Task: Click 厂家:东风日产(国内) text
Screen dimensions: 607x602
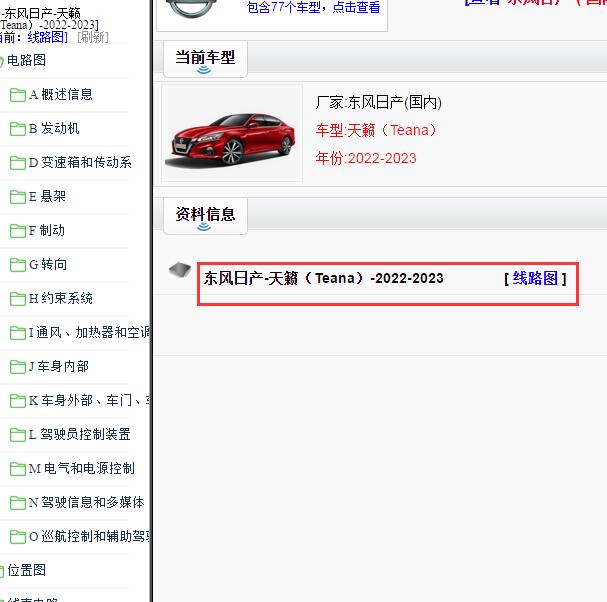Action: (x=378, y=103)
